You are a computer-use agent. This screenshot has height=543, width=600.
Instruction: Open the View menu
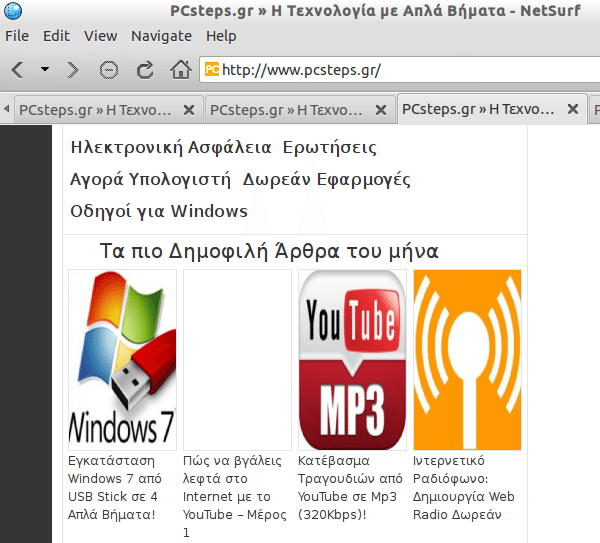point(100,36)
